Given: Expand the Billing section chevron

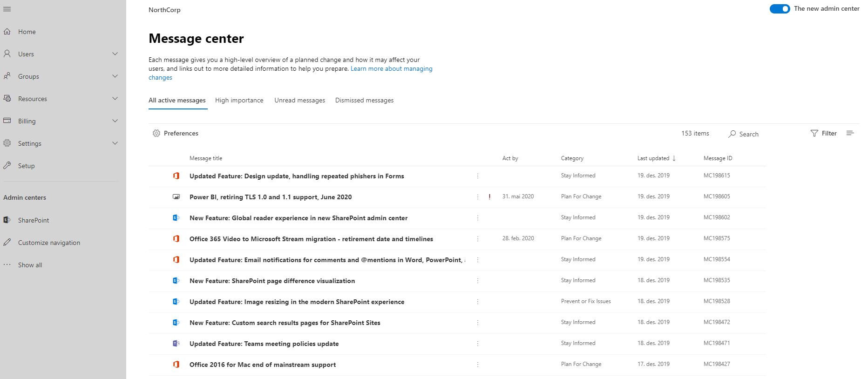Looking at the screenshot, I should pos(115,121).
